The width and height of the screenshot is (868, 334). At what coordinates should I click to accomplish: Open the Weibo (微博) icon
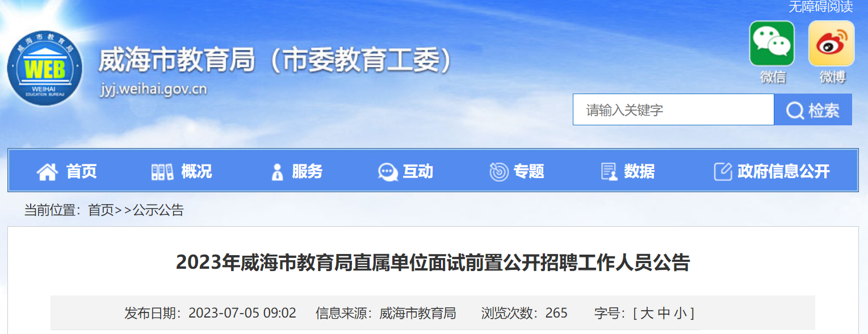click(831, 44)
